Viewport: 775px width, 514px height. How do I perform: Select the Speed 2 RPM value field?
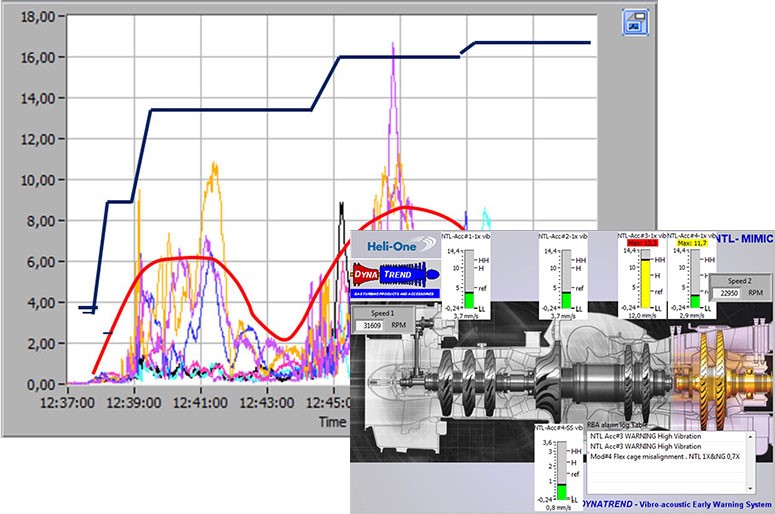(729, 293)
